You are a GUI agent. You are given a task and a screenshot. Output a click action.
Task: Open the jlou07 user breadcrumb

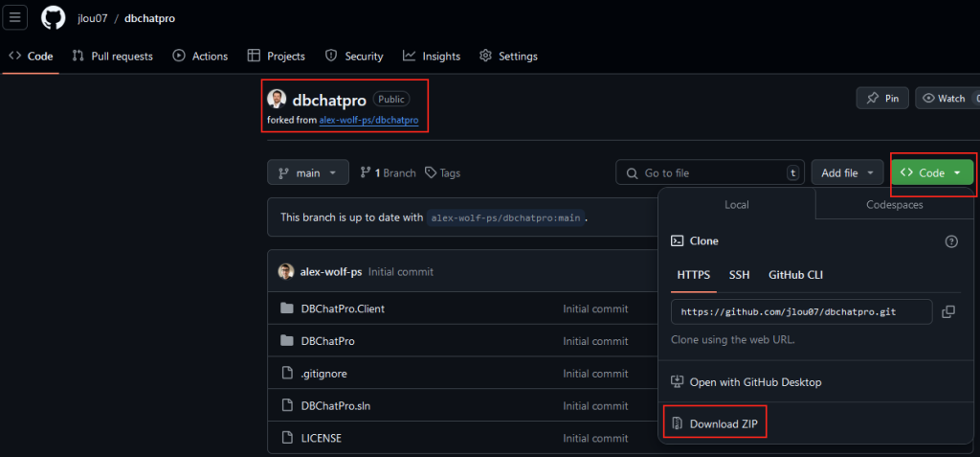(93, 18)
